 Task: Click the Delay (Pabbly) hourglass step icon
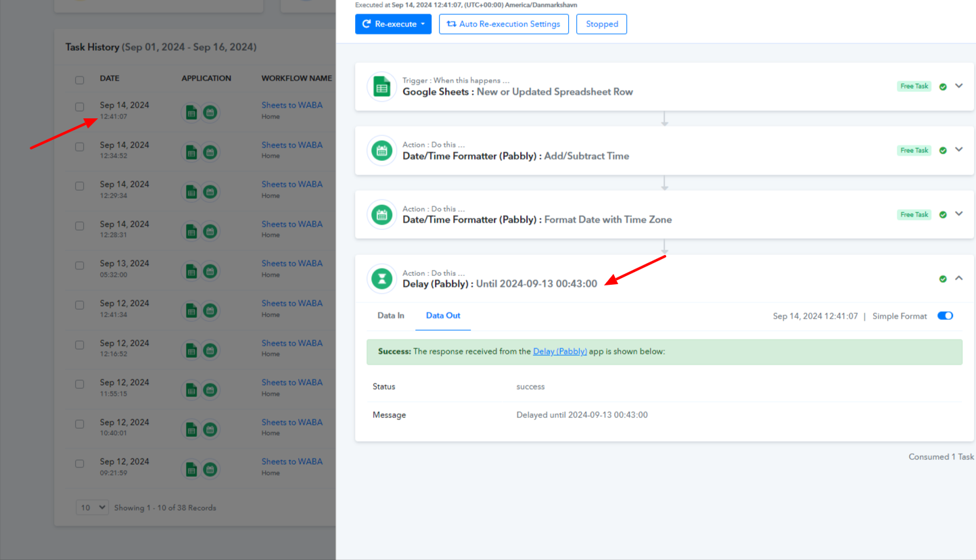point(382,279)
